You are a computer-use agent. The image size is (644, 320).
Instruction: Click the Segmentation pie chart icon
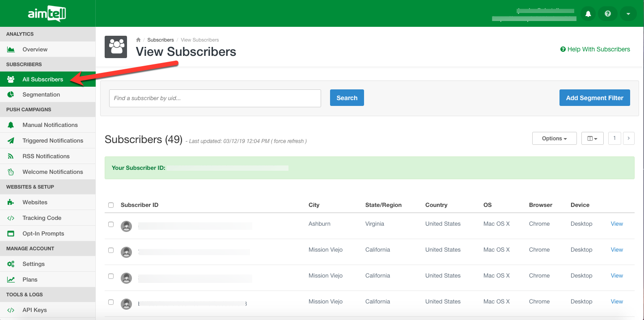pyautogui.click(x=11, y=95)
